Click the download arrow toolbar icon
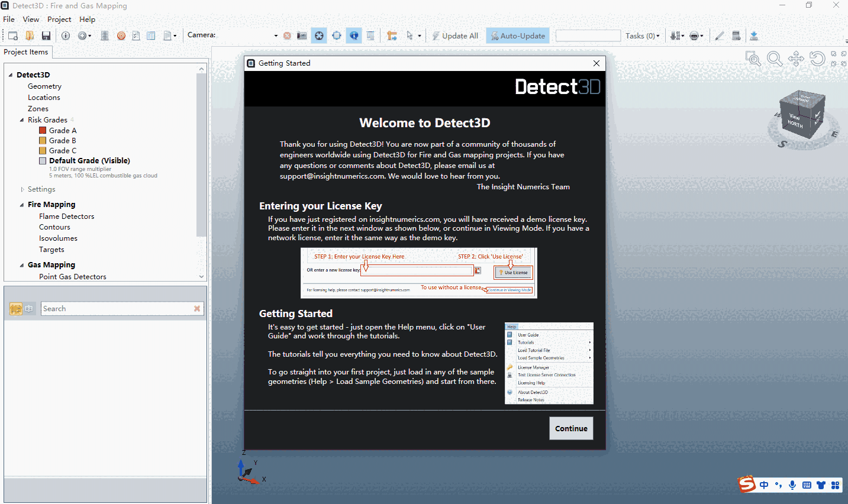848x504 pixels. coord(754,35)
